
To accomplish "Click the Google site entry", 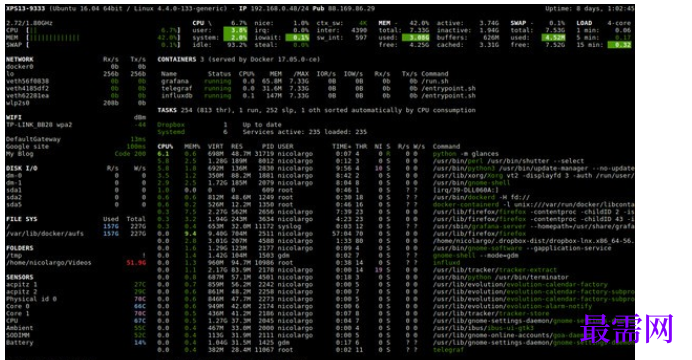I will pos(26,146).
